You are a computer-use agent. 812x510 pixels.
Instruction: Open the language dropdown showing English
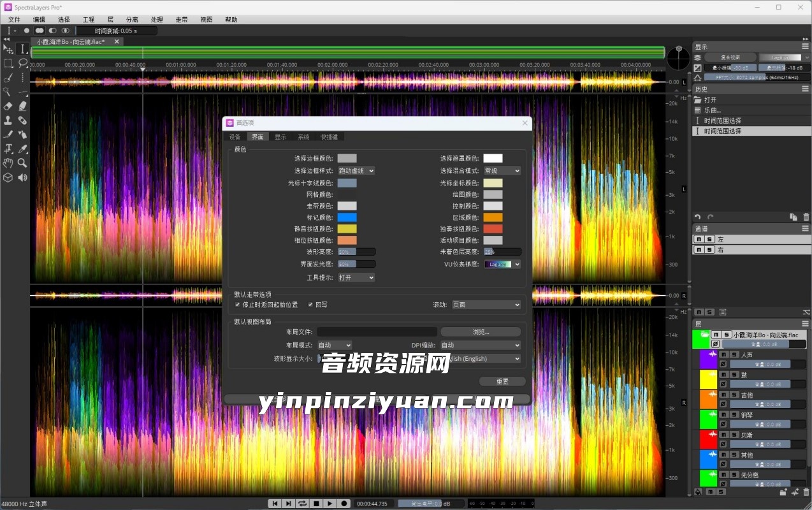point(481,358)
